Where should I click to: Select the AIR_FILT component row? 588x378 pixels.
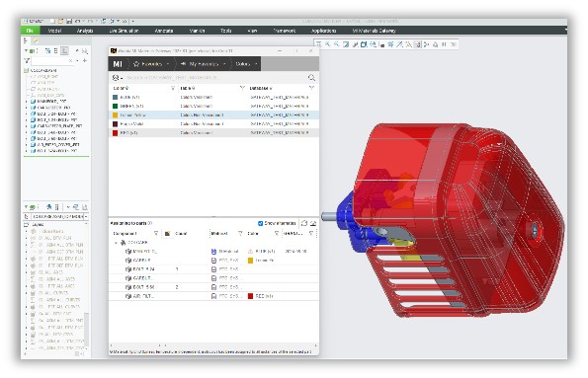[213, 296]
